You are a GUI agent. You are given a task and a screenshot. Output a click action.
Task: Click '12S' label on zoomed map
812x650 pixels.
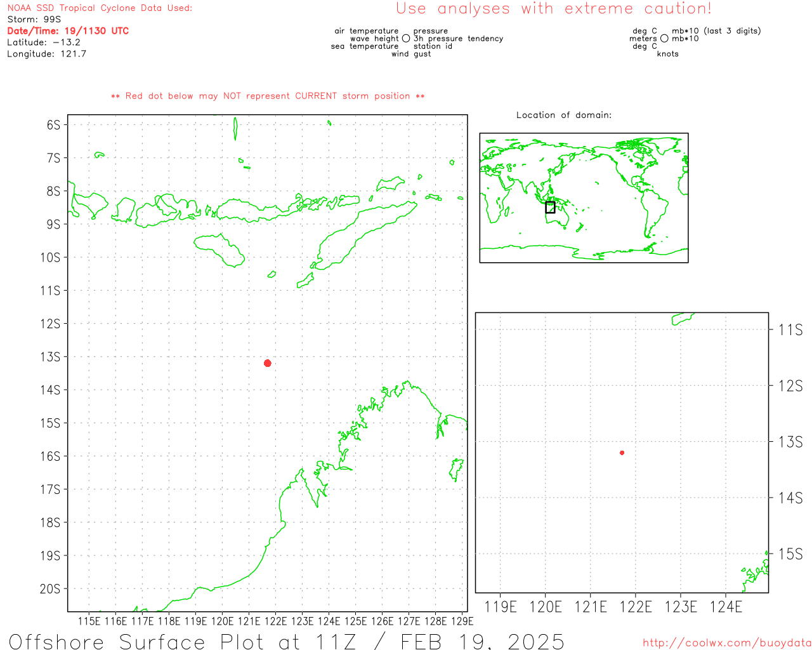tap(790, 385)
